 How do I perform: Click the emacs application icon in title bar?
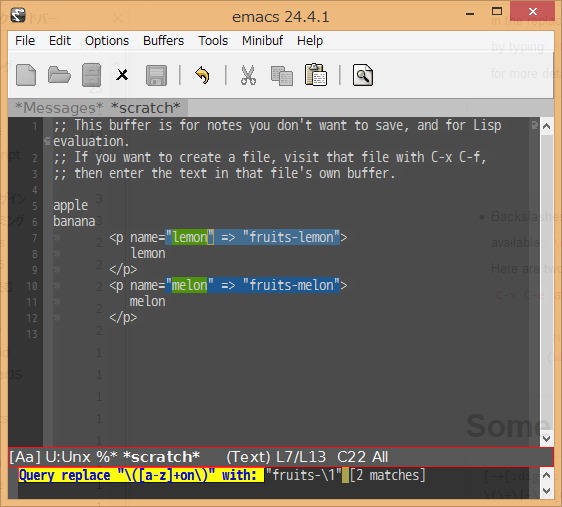(x=18, y=15)
